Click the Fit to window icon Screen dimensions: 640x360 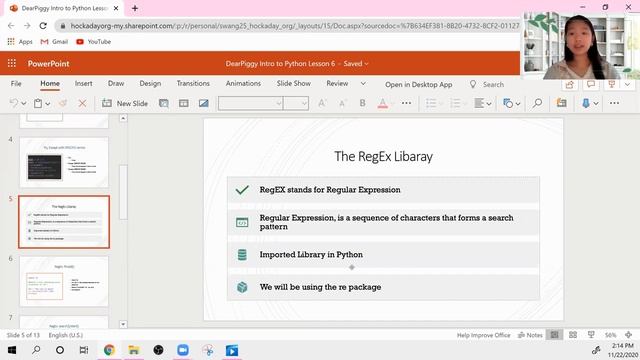point(629,335)
